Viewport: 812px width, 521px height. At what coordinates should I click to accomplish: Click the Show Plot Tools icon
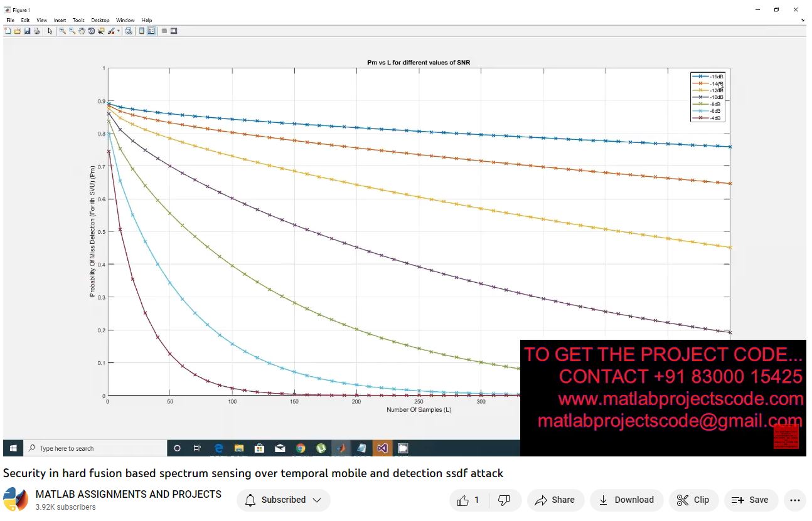pyautogui.click(x=174, y=31)
